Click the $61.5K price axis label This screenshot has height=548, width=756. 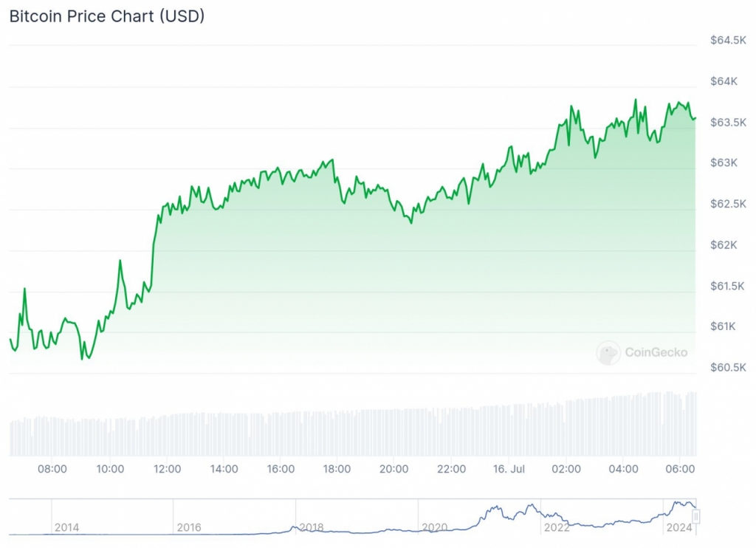[728, 286]
